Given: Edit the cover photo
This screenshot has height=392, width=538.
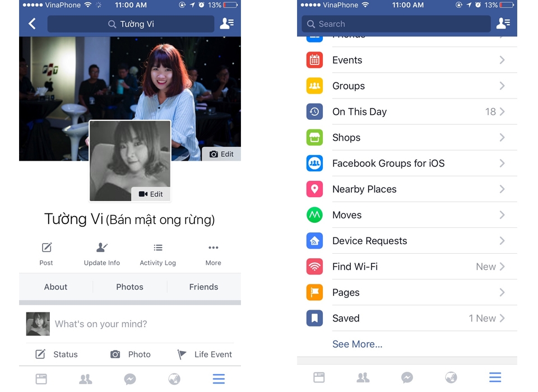Looking at the screenshot, I should [221, 154].
